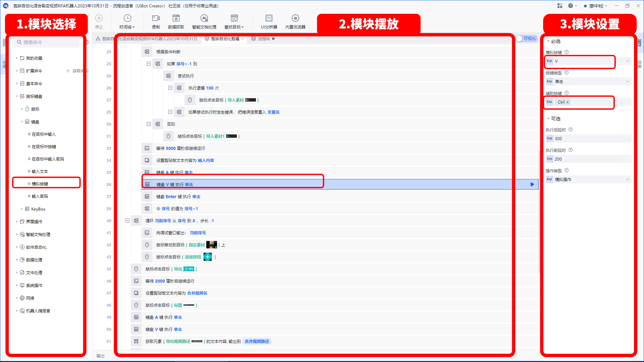The height and width of the screenshot is (362, 644).
Task: Click the 指定素材 image thumbnail
Action: coord(212,245)
